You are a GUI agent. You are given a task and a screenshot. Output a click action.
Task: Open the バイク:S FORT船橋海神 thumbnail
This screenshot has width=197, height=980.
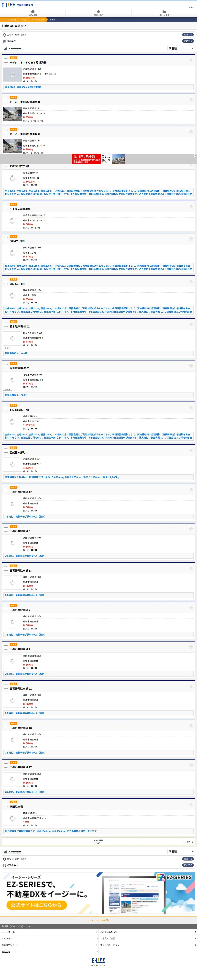pyautogui.click(x=12, y=75)
